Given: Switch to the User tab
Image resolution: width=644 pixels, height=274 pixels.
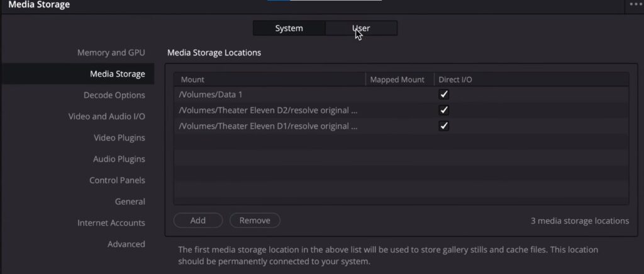Looking at the screenshot, I should (361, 28).
